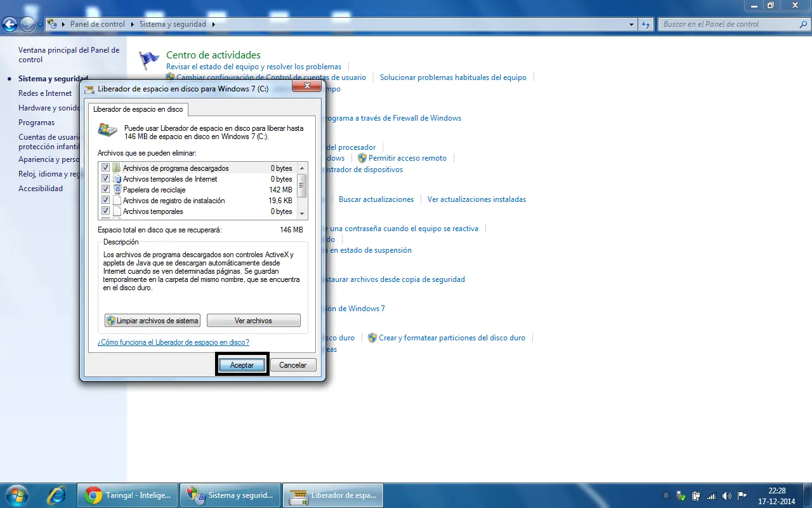Open the Windows Start menu
The height and width of the screenshot is (508, 812).
(x=17, y=495)
